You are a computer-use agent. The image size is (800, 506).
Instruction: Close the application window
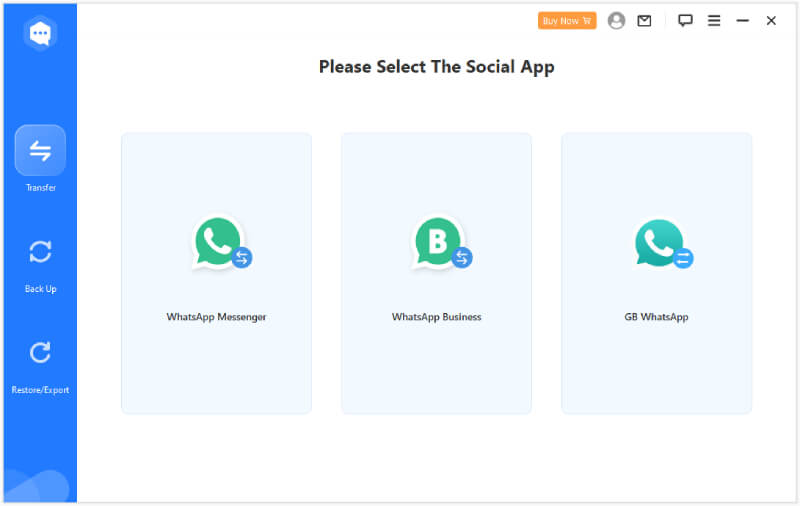[771, 20]
